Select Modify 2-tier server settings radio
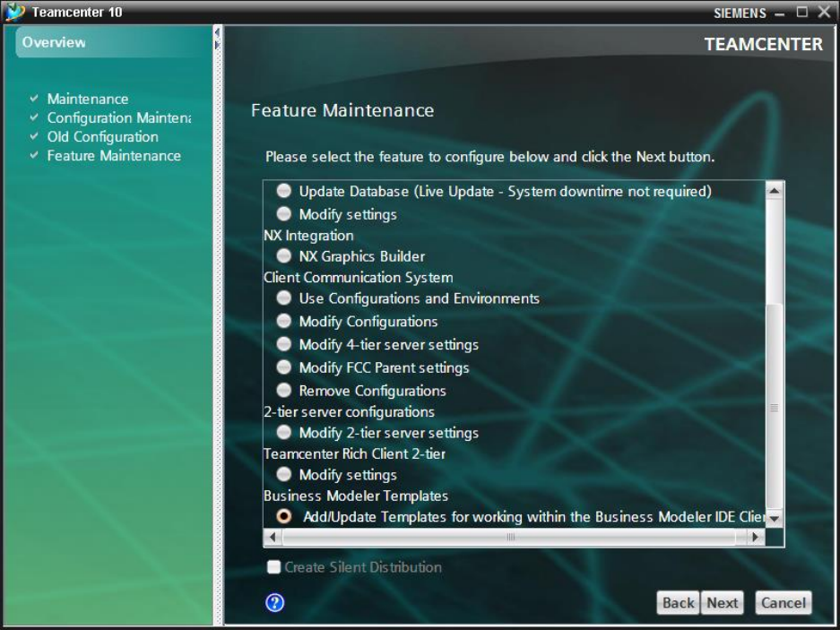 (284, 432)
